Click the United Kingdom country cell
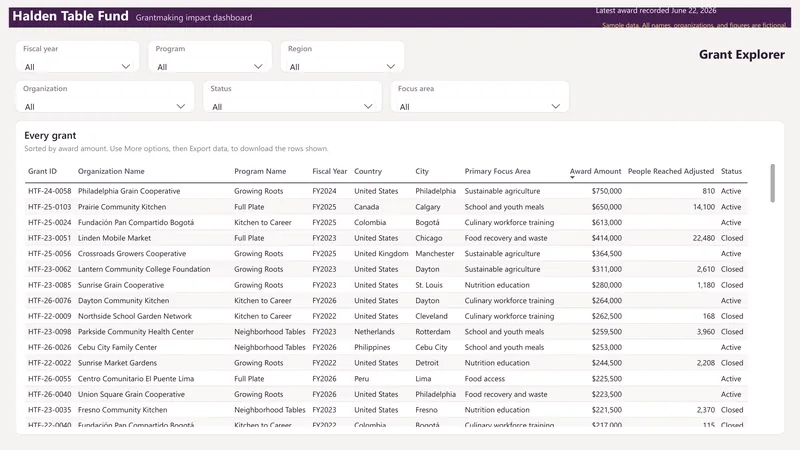 381,254
